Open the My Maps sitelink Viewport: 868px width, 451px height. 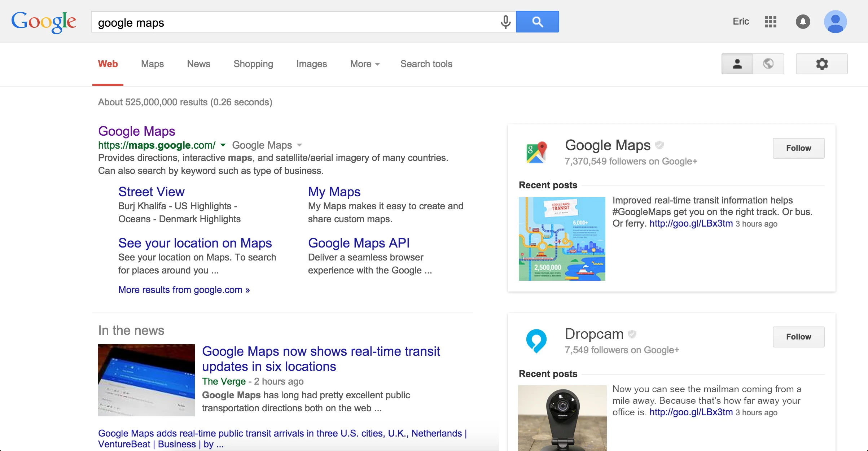(334, 192)
